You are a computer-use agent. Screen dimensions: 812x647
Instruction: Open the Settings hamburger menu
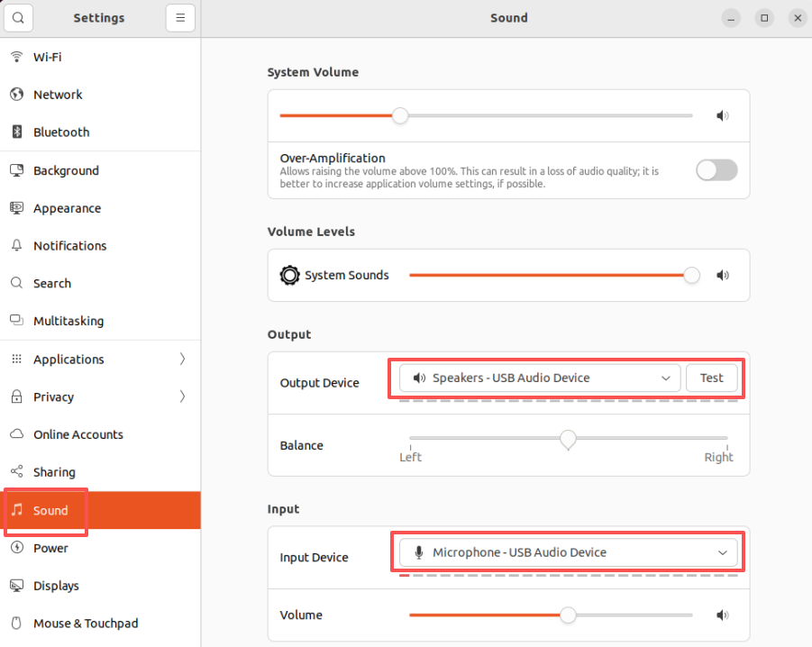180,18
